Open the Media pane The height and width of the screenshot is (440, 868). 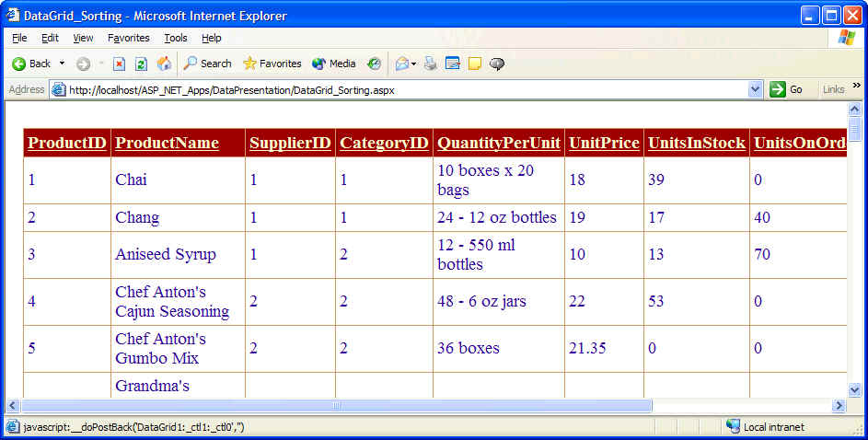[x=333, y=64]
